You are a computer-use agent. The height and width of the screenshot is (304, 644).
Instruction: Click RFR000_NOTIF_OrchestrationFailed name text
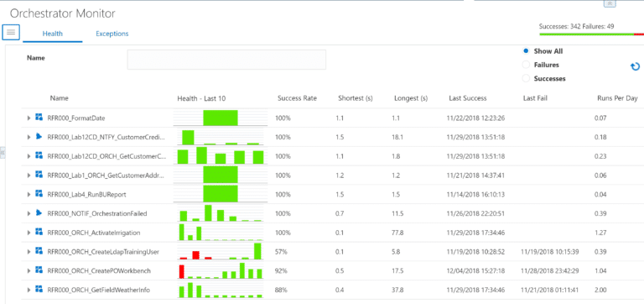97,213
